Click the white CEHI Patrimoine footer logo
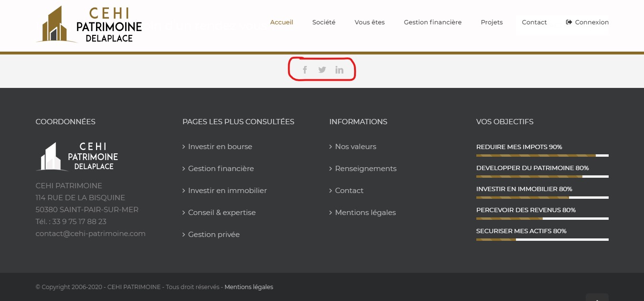This screenshot has width=644, height=301. coord(76,156)
